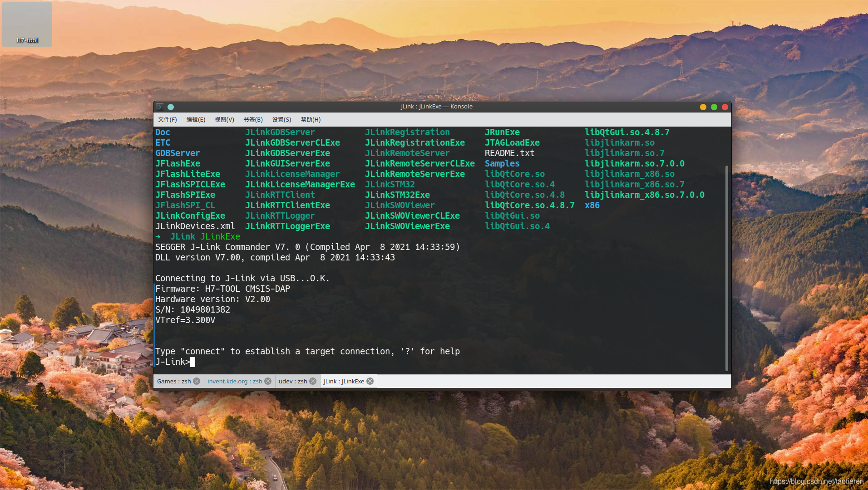Click the Firmware: H7-TOOL CMSIS-DAP line
Viewport: 868px width, 490px height.
[222, 289]
